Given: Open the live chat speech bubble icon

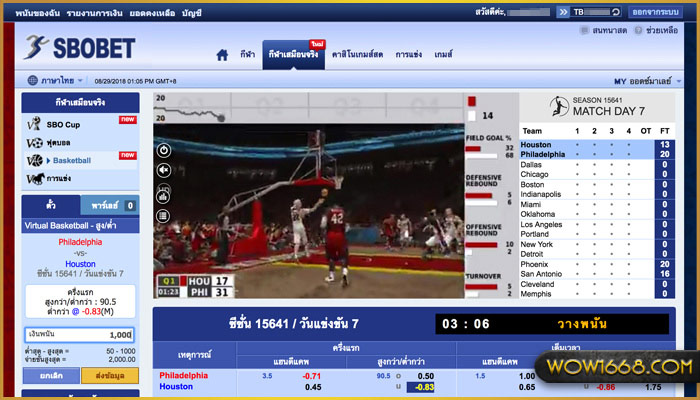Looking at the screenshot, I should point(584,31).
